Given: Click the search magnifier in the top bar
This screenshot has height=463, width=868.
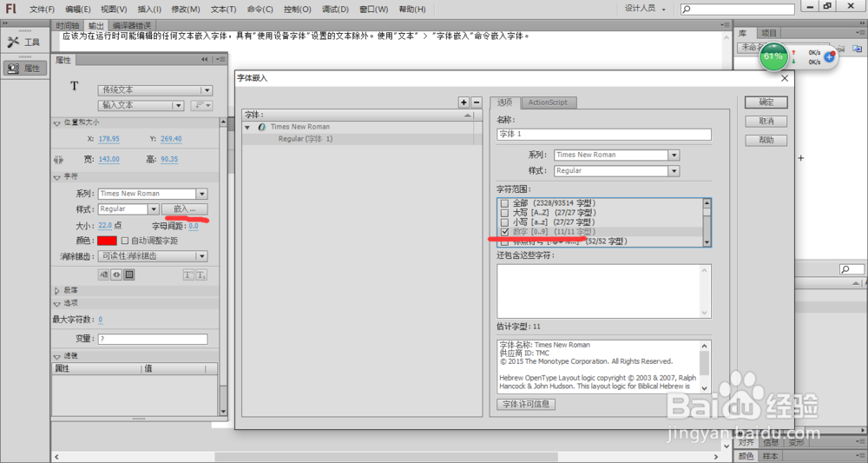Looking at the screenshot, I should click(x=687, y=9).
